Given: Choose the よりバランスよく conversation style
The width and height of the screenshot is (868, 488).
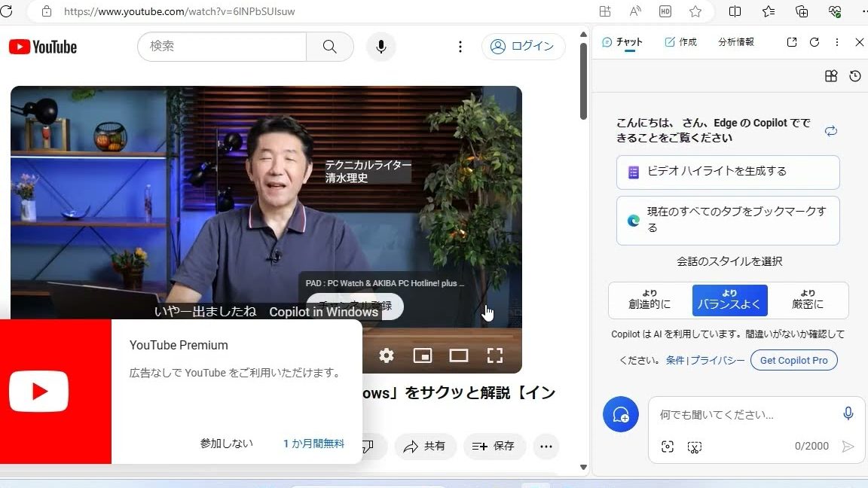Looking at the screenshot, I should (729, 300).
